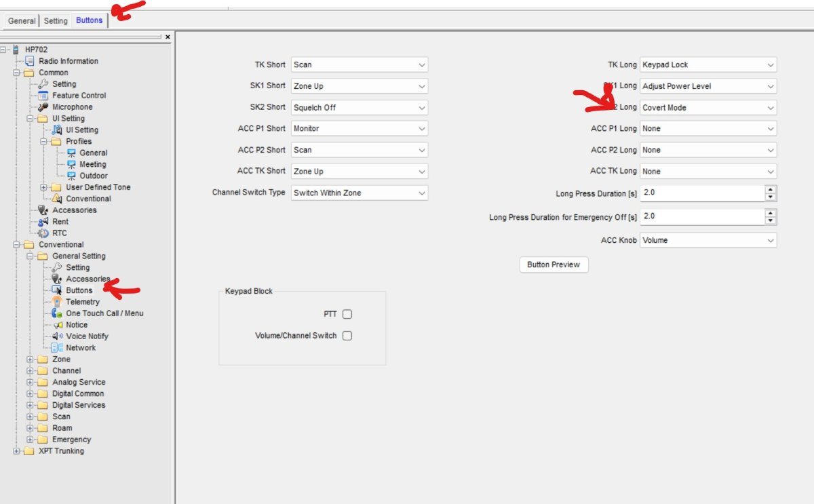Expand the XPT Trunking tree node

(x=17, y=451)
